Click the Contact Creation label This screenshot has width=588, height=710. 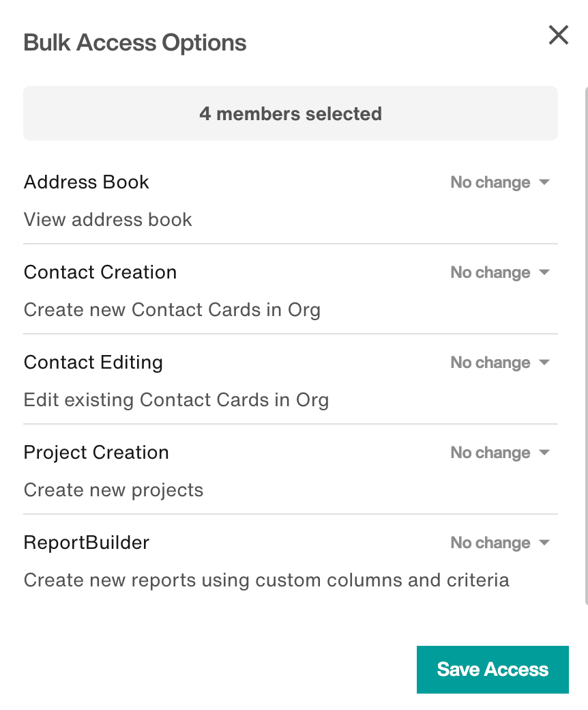[x=100, y=272]
